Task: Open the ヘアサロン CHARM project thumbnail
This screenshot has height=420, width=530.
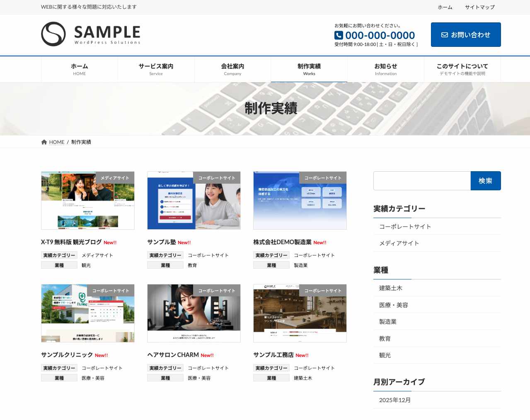Action: point(194,313)
